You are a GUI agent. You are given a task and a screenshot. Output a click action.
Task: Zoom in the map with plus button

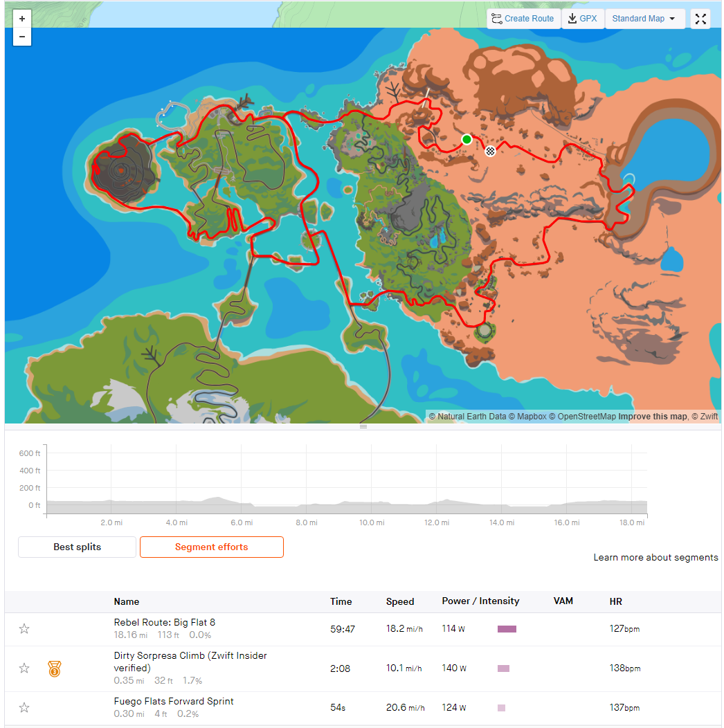pos(22,19)
